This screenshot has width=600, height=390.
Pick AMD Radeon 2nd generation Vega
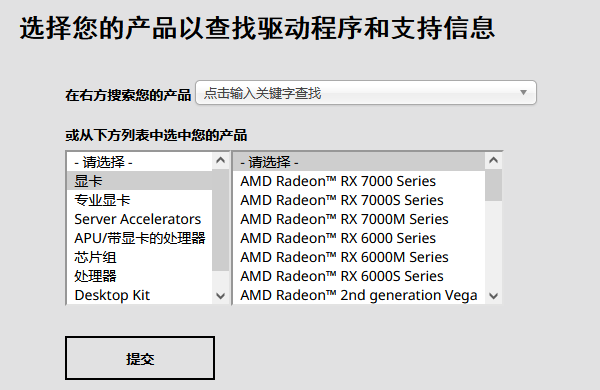click(x=359, y=295)
